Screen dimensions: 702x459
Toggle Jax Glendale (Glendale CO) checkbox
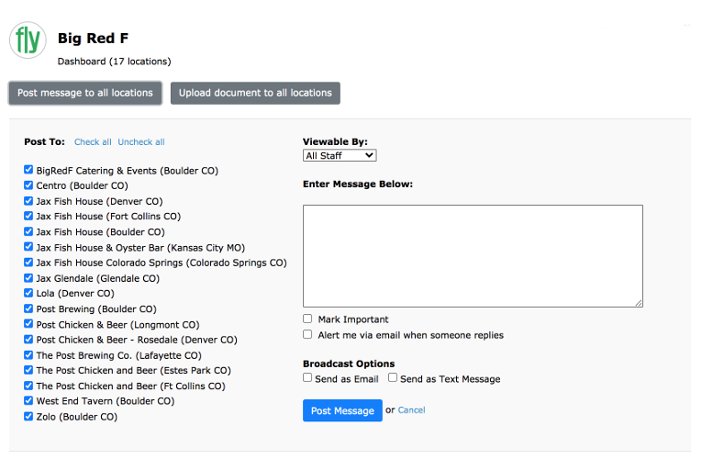click(29, 278)
